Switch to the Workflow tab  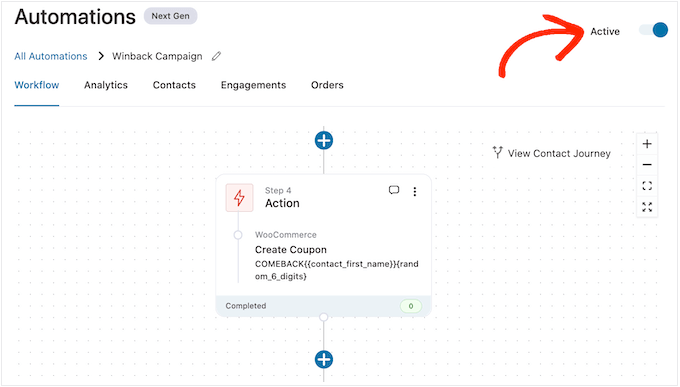click(x=37, y=85)
